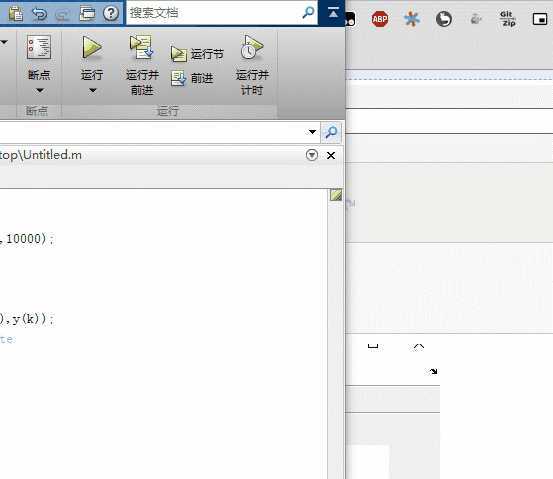Open the current folder path dropdown arrow
This screenshot has height=479, width=553.
pyautogui.click(x=312, y=132)
